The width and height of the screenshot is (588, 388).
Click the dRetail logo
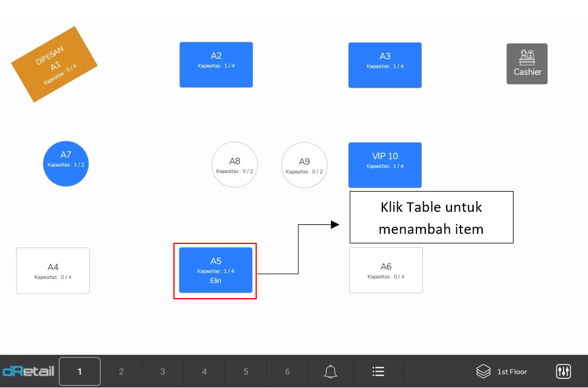click(29, 371)
